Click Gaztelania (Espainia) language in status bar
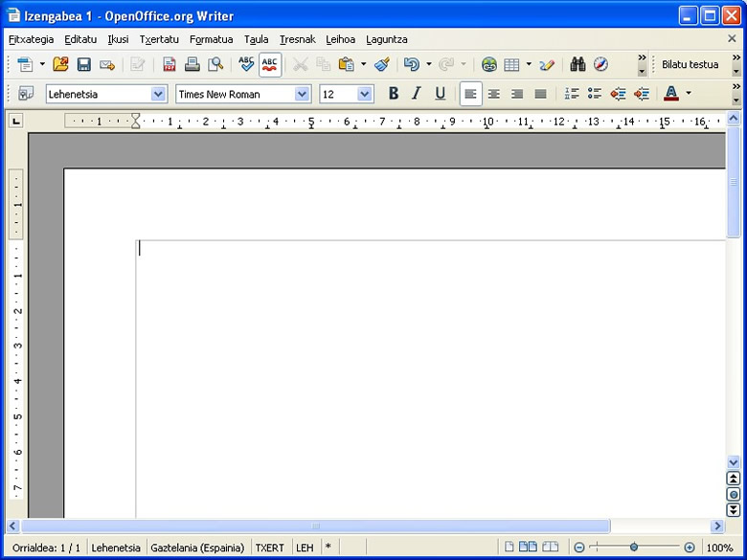The width and height of the screenshot is (747, 560). pos(197,548)
